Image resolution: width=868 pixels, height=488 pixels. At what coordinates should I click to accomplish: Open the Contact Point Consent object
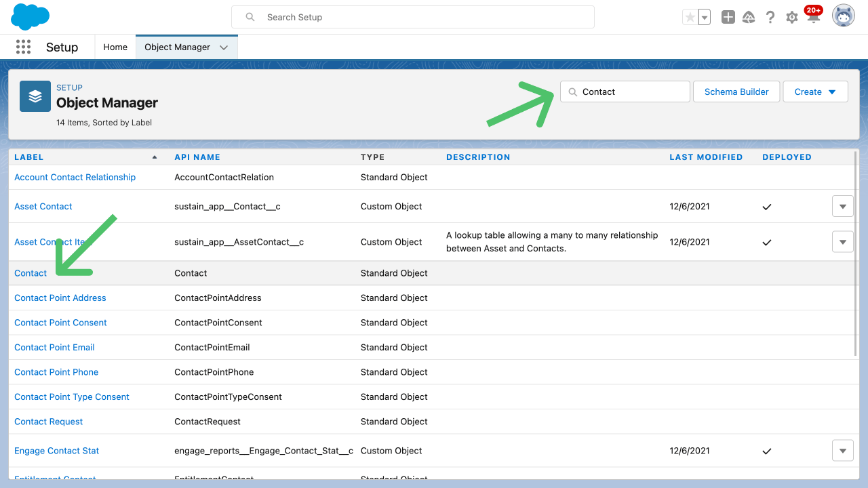point(61,323)
